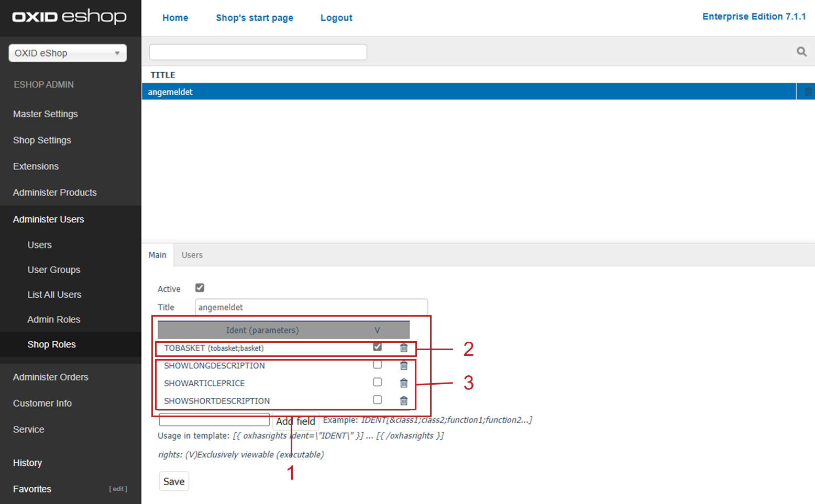Toggle the Active checkbox

pyautogui.click(x=200, y=288)
